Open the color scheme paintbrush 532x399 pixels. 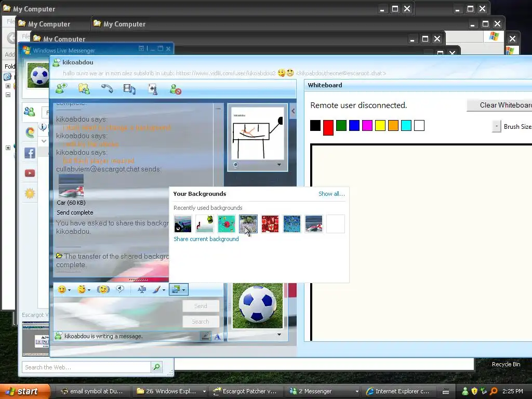156,289
